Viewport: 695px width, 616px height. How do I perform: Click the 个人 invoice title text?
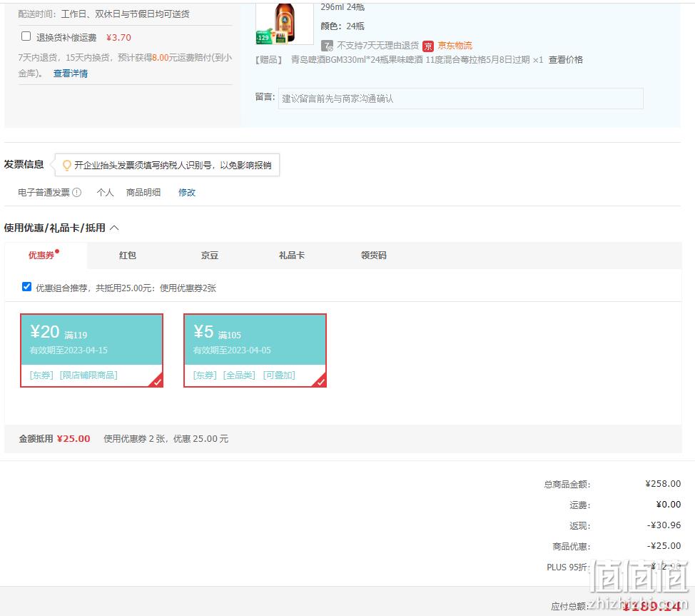pyautogui.click(x=105, y=193)
